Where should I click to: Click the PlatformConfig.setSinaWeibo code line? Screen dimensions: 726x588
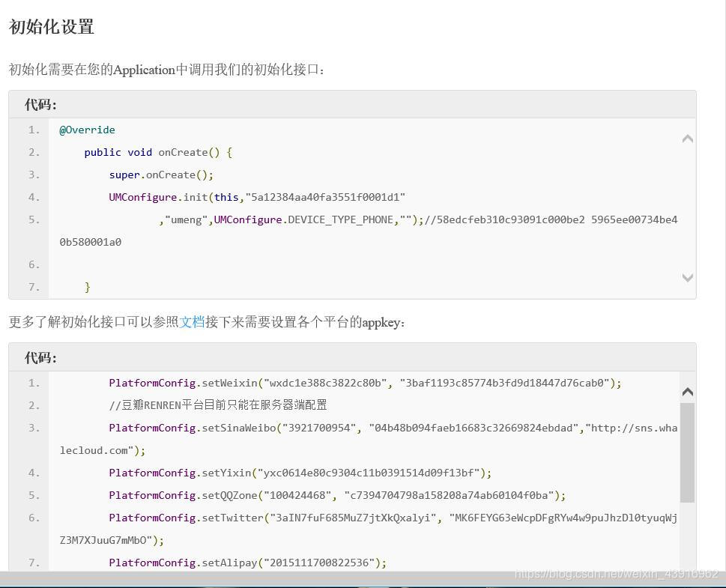click(393, 428)
